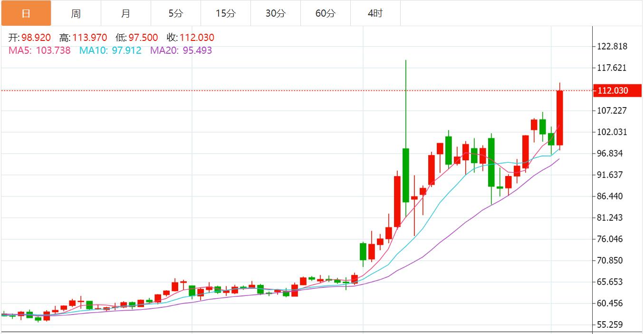
Task: Click the high price value 113.970
Action: coord(89,38)
